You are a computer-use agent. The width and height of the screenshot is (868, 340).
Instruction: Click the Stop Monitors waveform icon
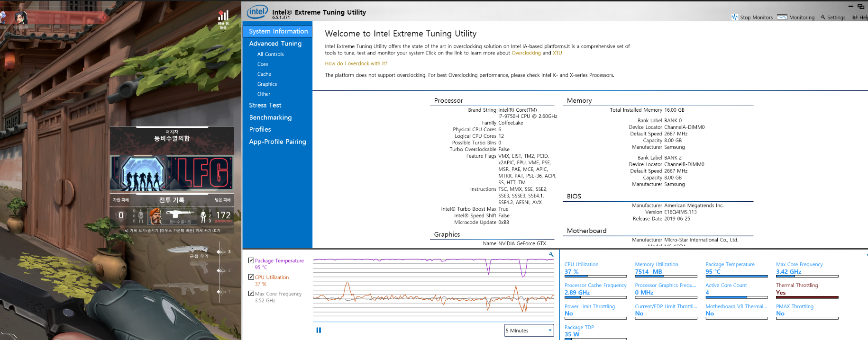(735, 17)
